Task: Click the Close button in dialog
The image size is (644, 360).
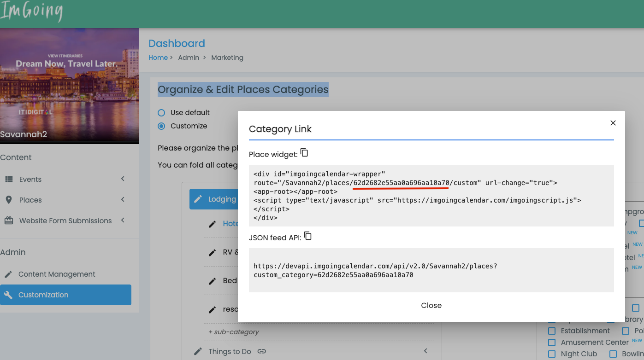Action: click(x=431, y=306)
